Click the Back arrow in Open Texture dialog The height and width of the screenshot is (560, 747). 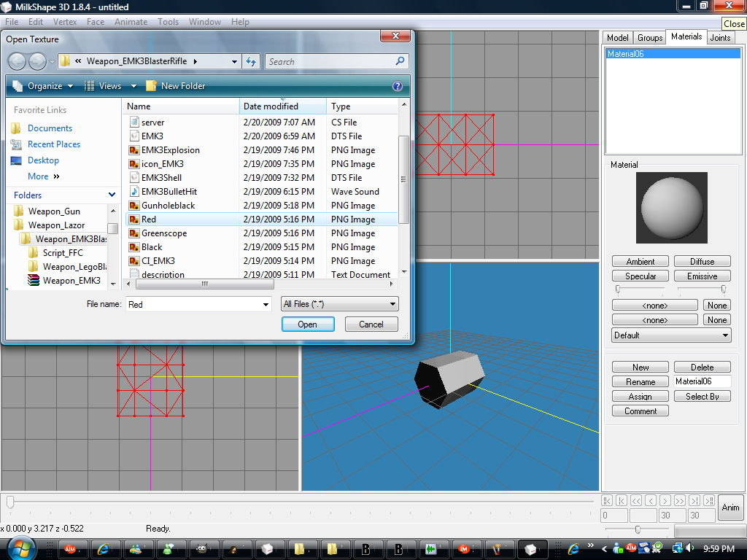[18, 61]
